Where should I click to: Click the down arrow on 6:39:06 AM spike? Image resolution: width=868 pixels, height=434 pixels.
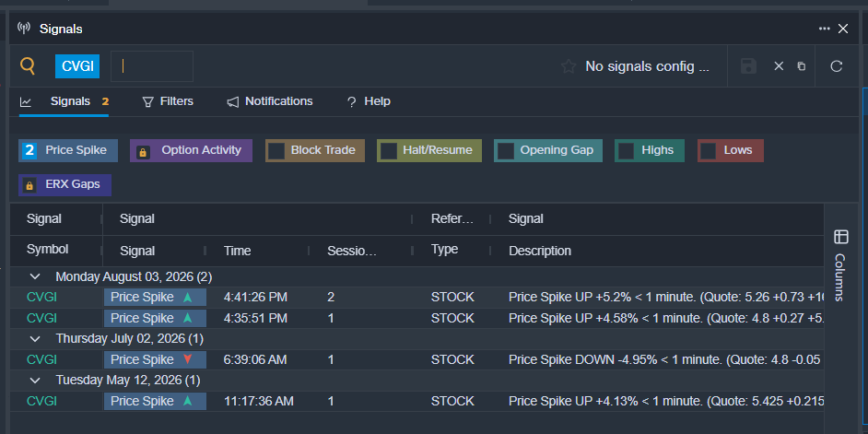pyautogui.click(x=188, y=359)
